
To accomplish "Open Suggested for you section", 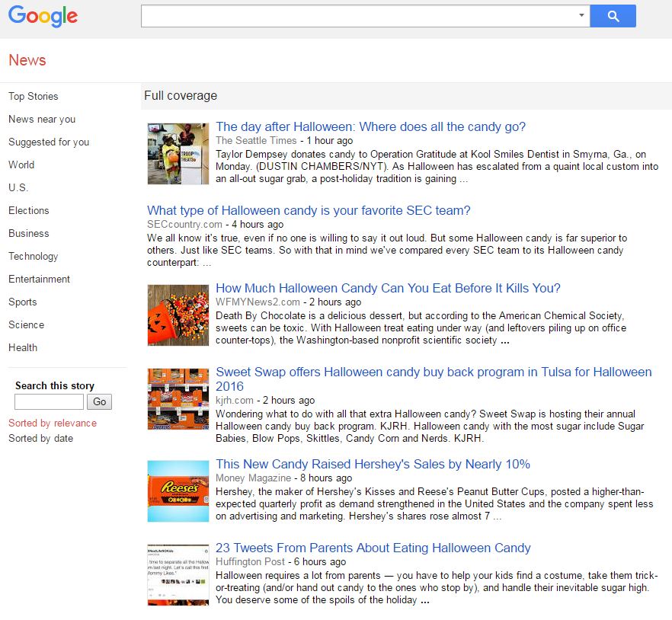I will click(x=49, y=142).
